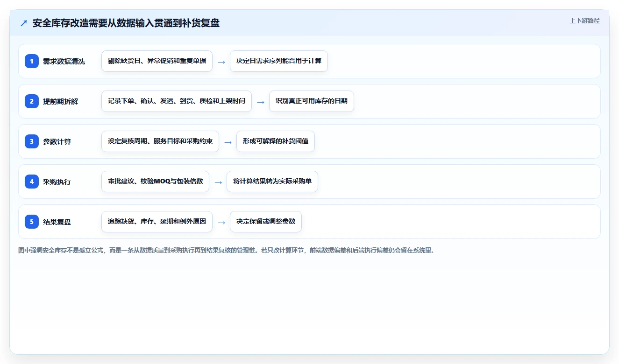Click the step 1 number badge
Viewport: 619px width, 364px height.
pyautogui.click(x=32, y=61)
